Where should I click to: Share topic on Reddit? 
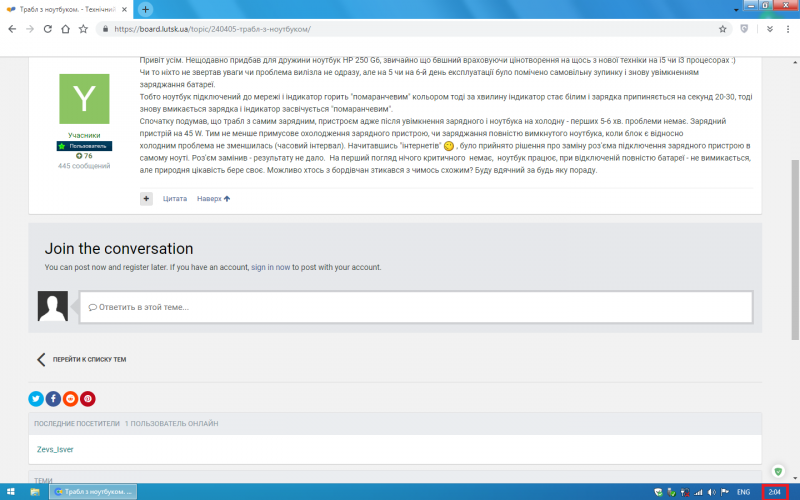pyautogui.click(x=70, y=398)
